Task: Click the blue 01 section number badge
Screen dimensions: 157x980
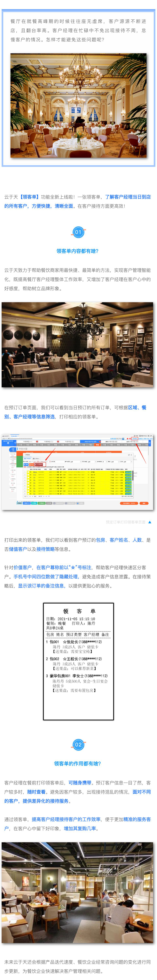Action: tap(78, 232)
